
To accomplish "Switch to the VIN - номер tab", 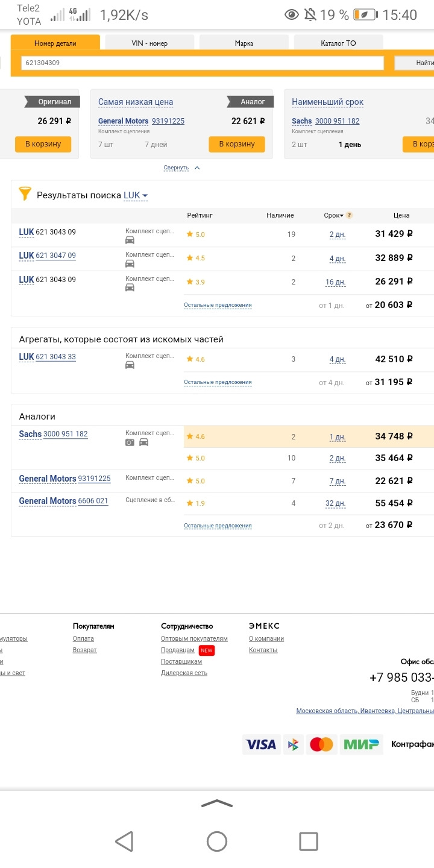I will (149, 43).
